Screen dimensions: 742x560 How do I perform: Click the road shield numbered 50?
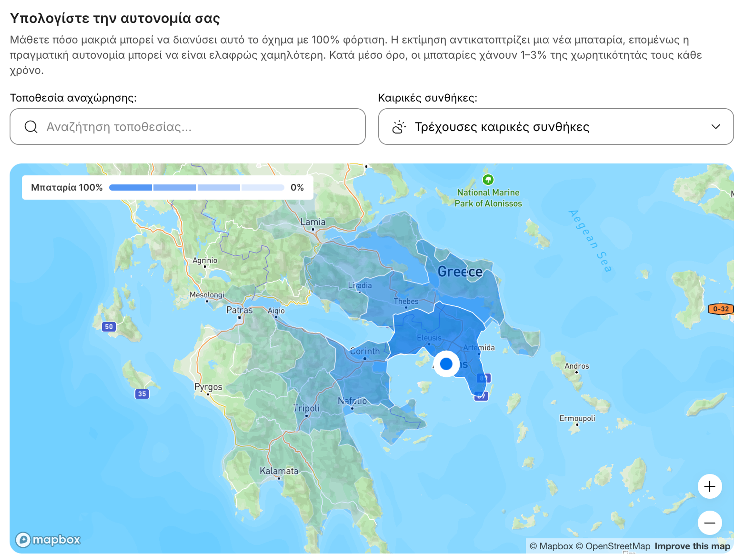click(109, 326)
